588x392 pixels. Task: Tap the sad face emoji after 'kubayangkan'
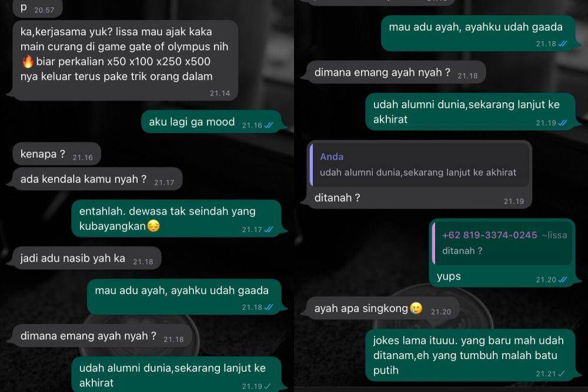(153, 226)
